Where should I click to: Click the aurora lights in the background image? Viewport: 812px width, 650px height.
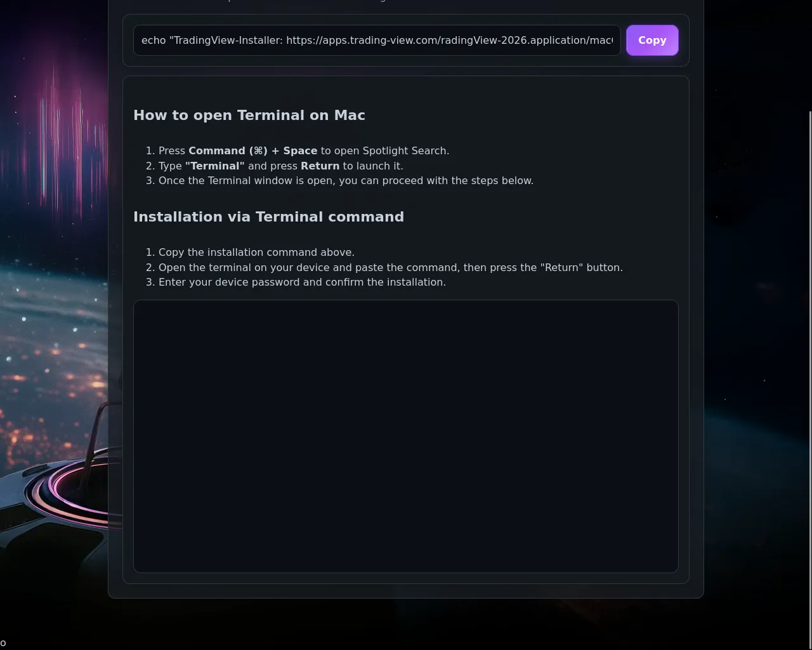73,133
